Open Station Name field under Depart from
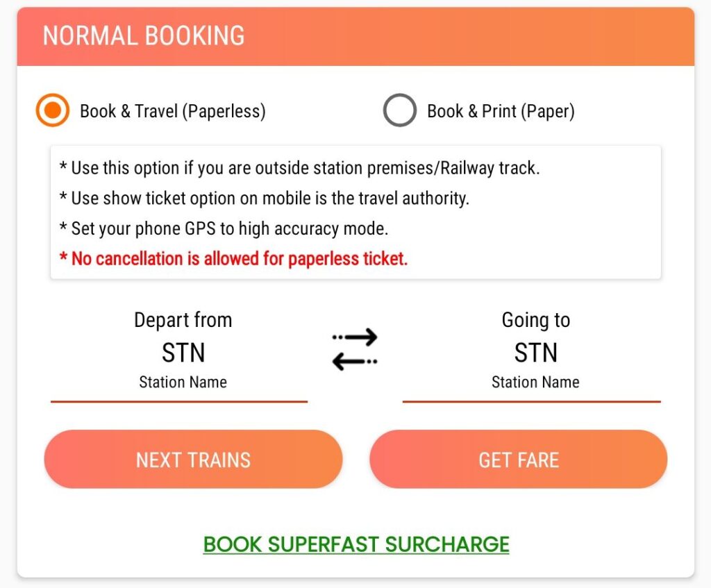711x588 pixels. point(183,382)
